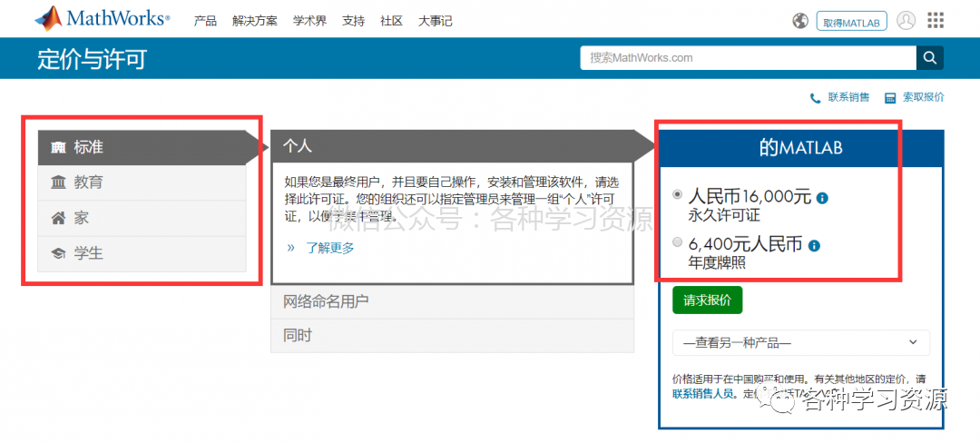980x443 pixels.
Task: Follow the 了解更多 link
Action: tap(330, 248)
